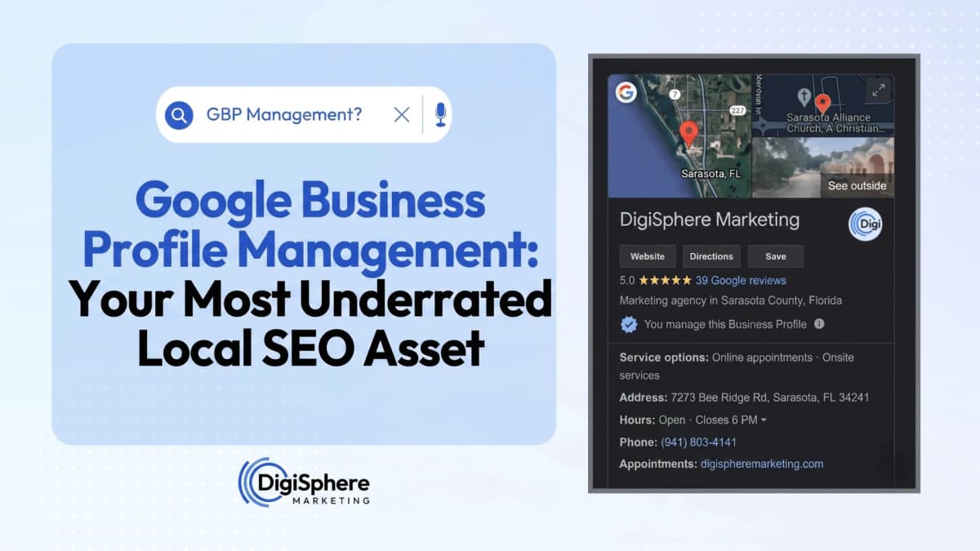Expand the map with the fullscreen icon
Viewport: 980px width, 551px height.
[x=878, y=91]
